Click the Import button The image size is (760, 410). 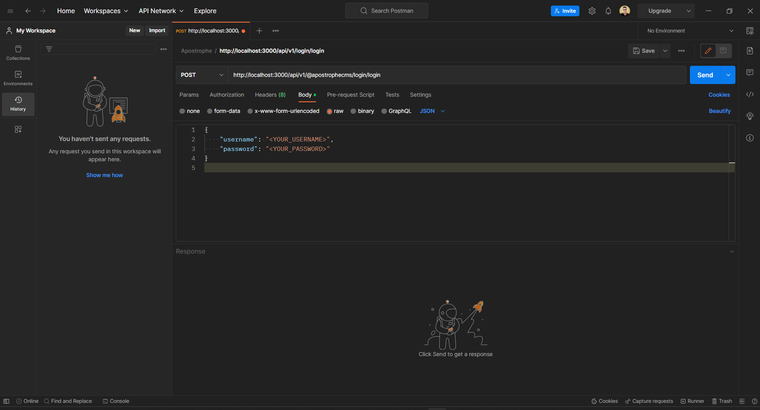pos(157,31)
